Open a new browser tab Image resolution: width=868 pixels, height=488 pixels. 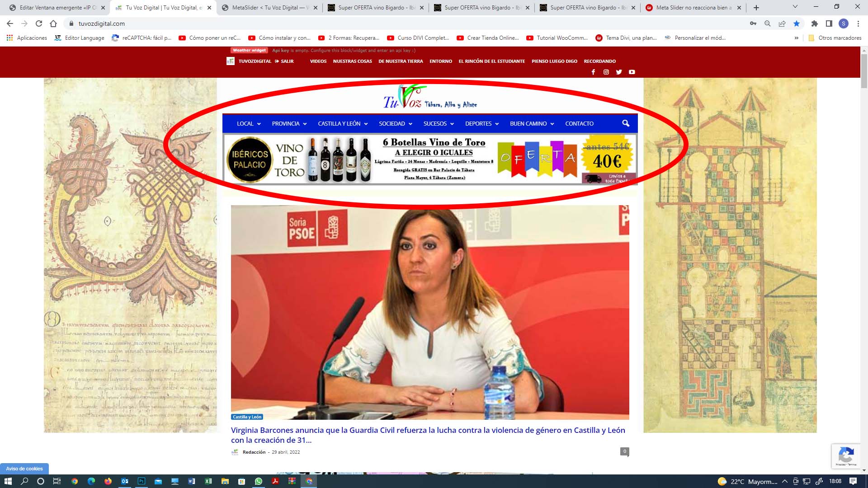pos(756,8)
